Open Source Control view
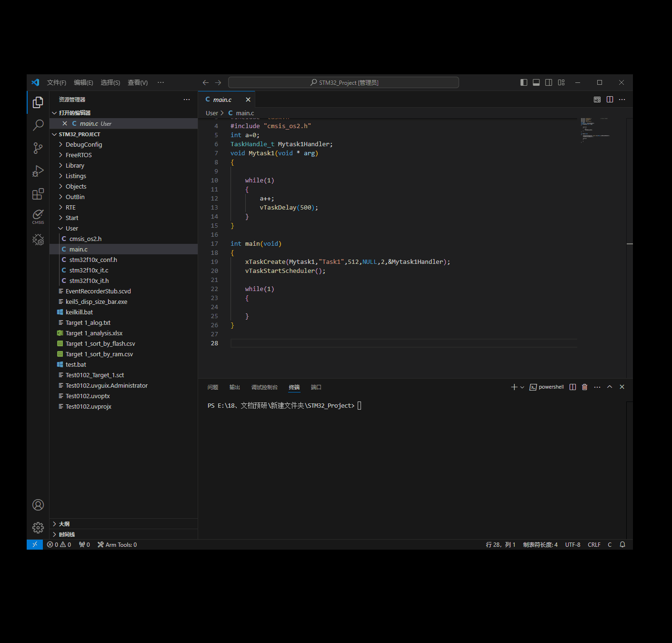The height and width of the screenshot is (643, 672). tap(38, 148)
